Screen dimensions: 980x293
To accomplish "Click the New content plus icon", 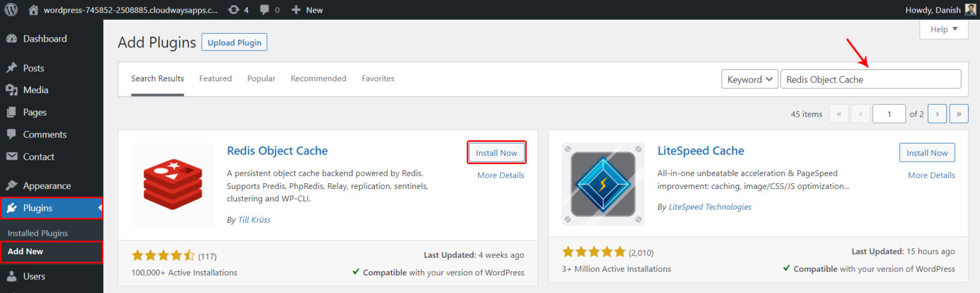I will click(x=296, y=10).
